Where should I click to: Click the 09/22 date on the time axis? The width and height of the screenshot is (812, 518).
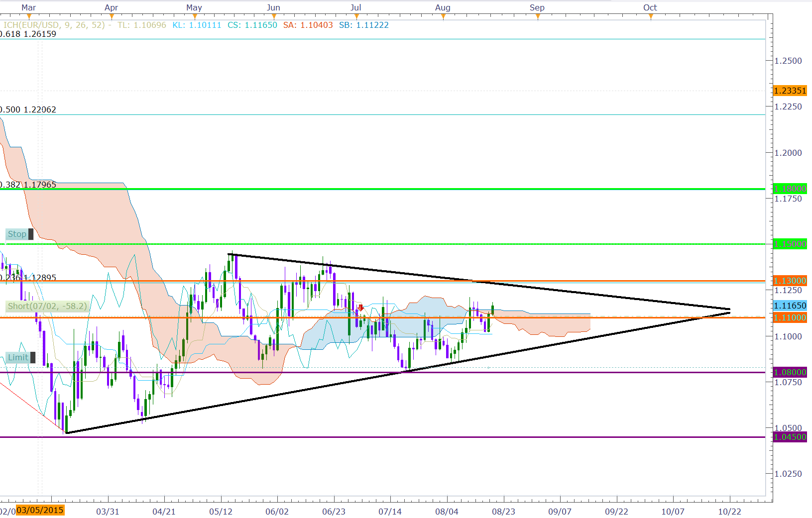(x=616, y=512)
